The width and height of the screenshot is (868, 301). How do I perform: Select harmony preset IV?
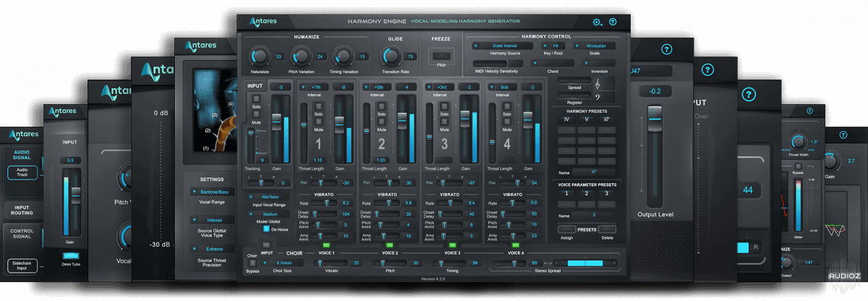coord(567,119)
